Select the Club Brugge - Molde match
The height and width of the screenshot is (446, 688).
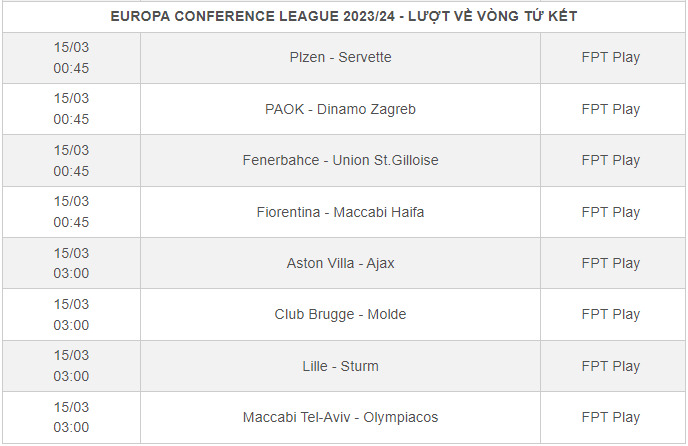pos(340,314)
